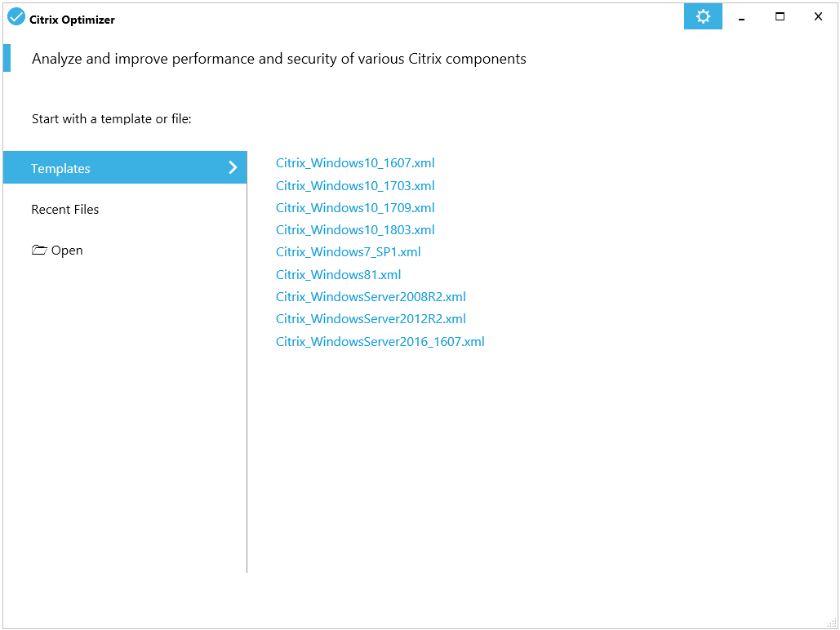Load Citrix_Windows81.xml template
This screenshot has width=840, height=630.
[x=339, y=275]
